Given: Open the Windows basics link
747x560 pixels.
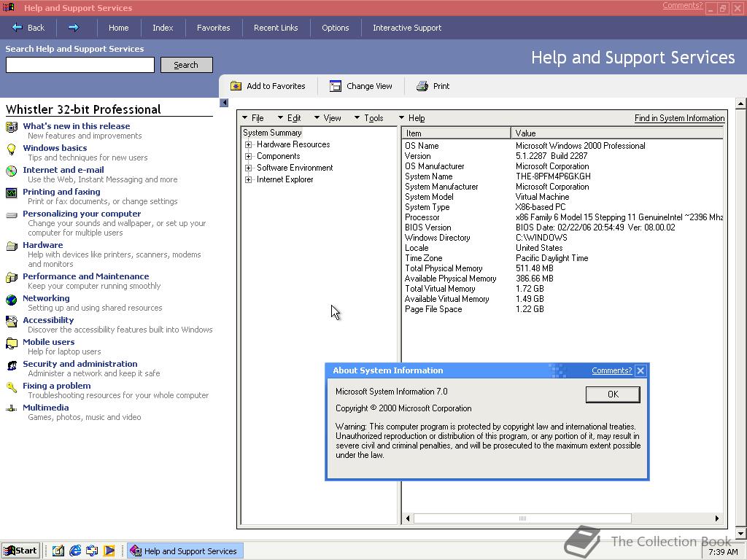Looking at the screenshot, I should pyautogui.click(x=55, y=148).
